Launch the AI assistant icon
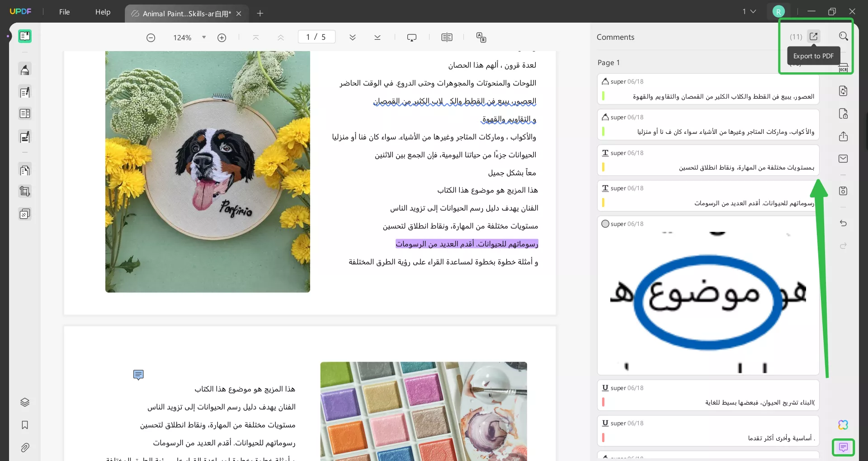The image size is (868, 461). [x=843, y=425]
